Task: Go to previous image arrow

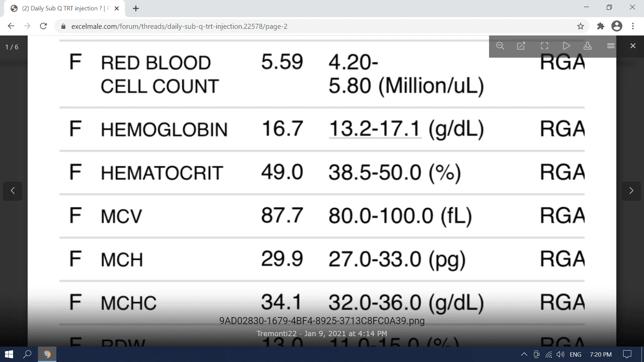Action: [13, 191]
